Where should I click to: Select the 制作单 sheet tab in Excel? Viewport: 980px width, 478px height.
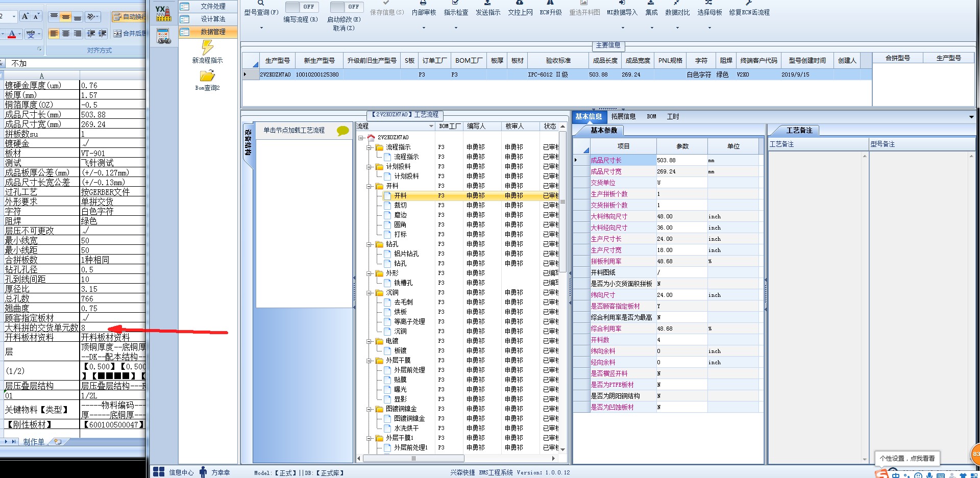tap(34, 442)
